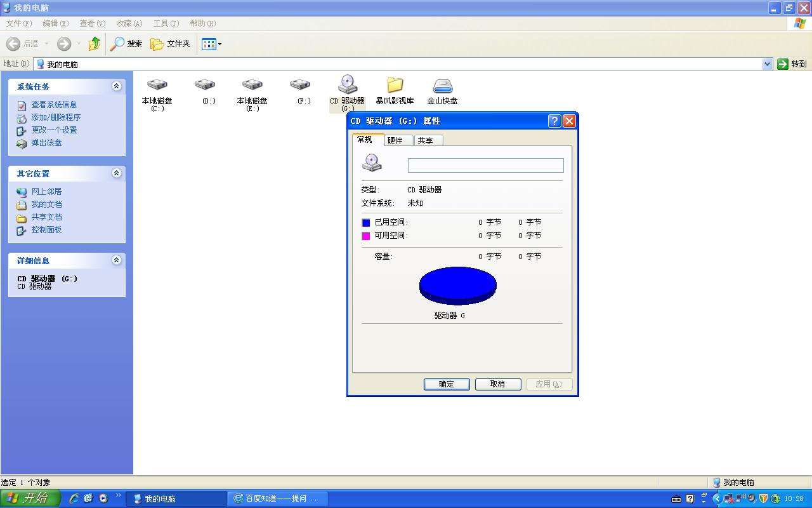Screen dimensions: 812x508
Task: Go up one folder level
Action: (95, 44)
